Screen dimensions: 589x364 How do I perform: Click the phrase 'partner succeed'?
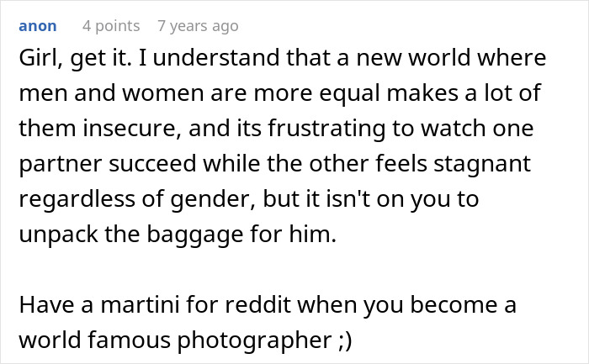point(108,165)
